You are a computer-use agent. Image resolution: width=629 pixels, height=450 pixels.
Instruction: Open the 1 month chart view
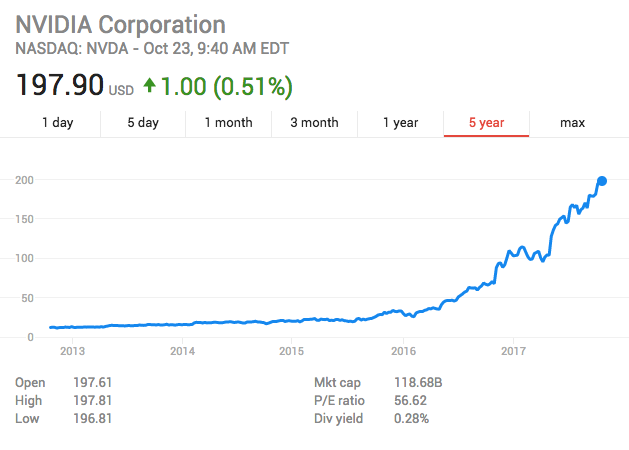click(x=228, y=123)
